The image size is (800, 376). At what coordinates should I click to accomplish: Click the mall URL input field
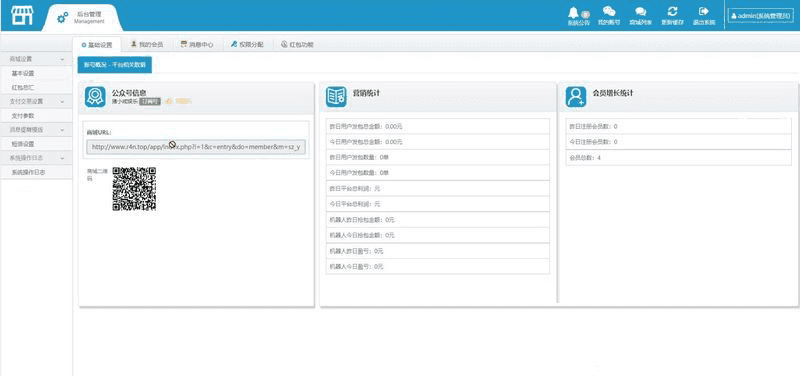pos(196,147)
